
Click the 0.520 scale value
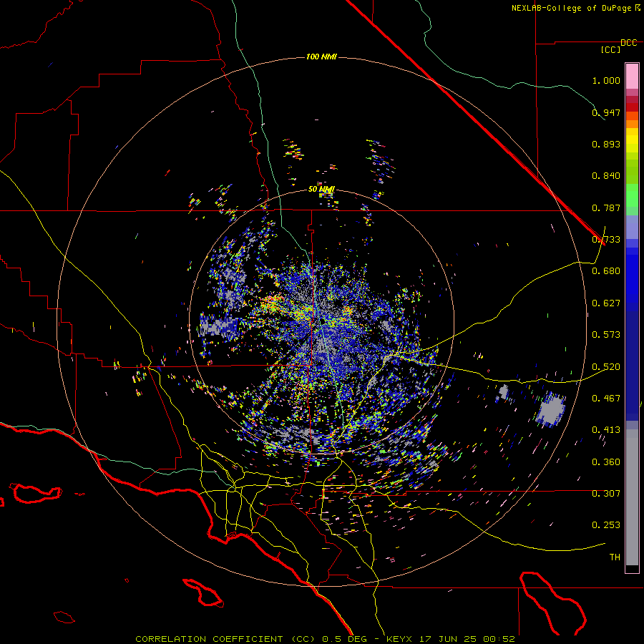point(606,367)
